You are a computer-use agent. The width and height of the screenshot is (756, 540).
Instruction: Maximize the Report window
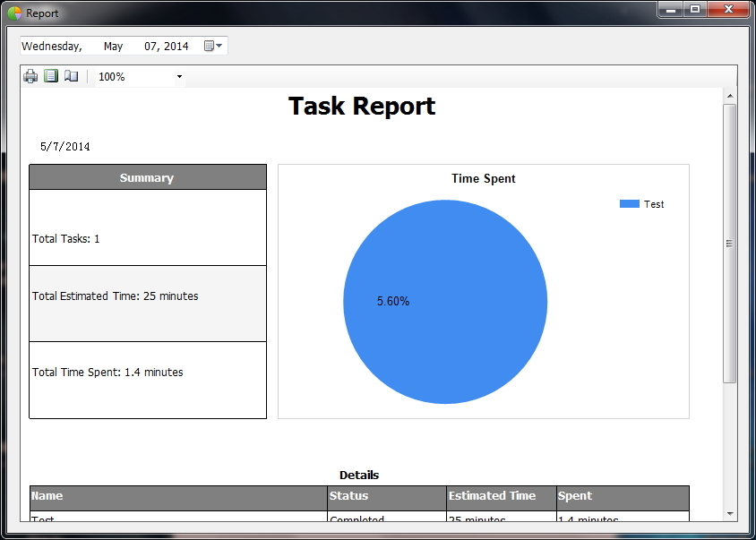coord(695,9)
